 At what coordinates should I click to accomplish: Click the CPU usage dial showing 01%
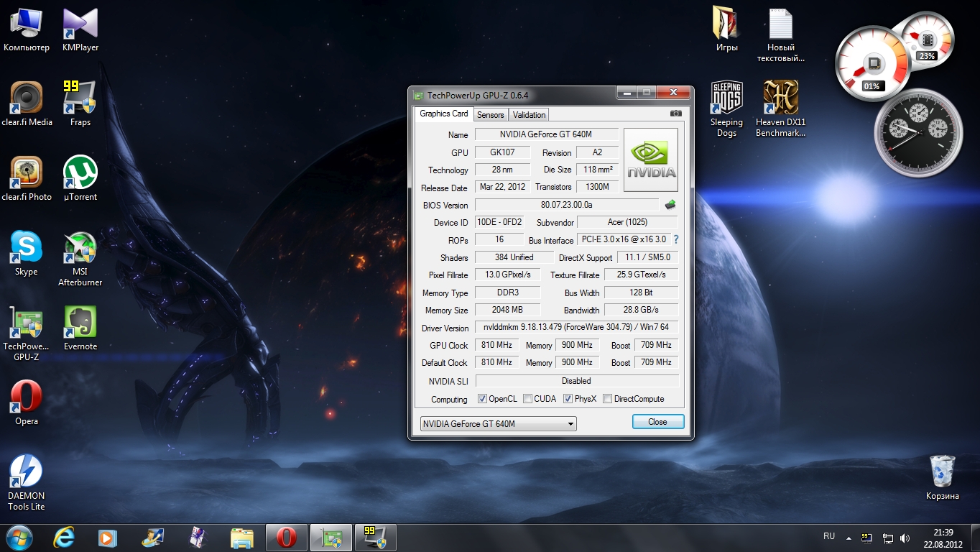pos(873,65)
